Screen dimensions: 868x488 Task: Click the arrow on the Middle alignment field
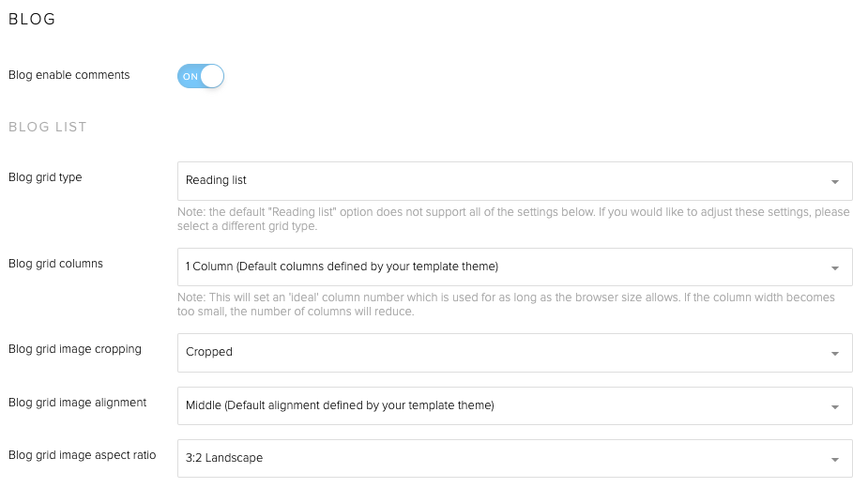[834, 407]
